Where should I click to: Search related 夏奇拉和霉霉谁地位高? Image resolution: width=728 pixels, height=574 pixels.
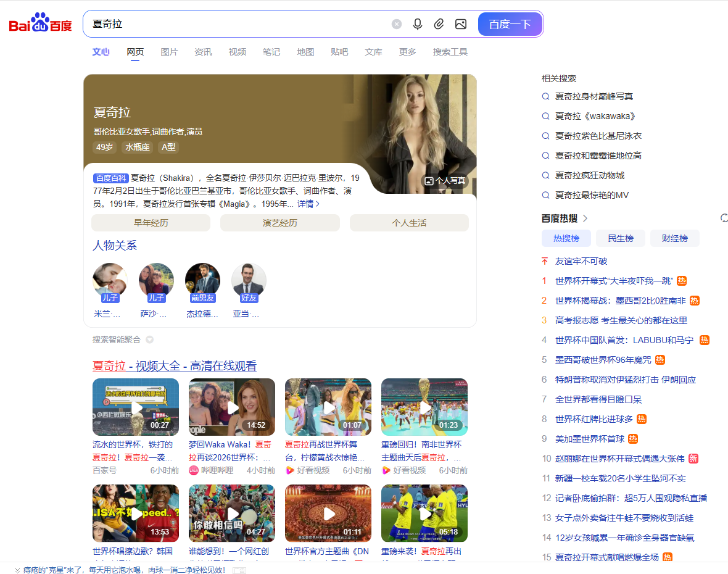[598, 156]
